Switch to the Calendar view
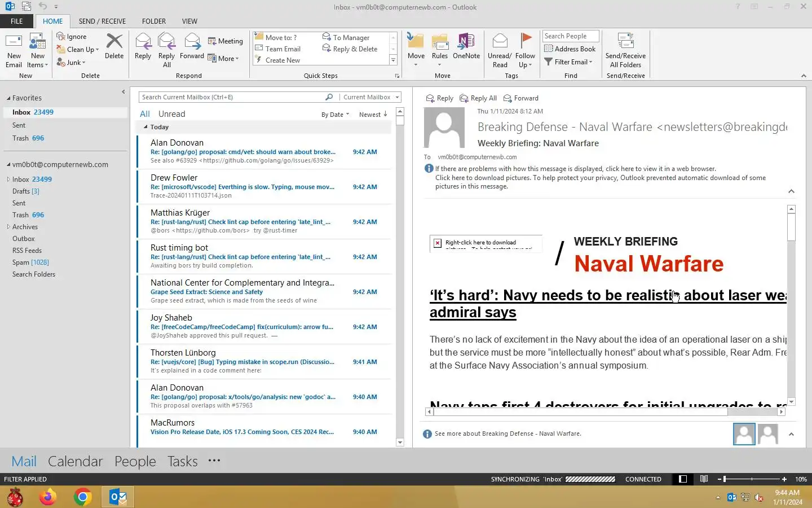This screenshot has height=508, width=812. tap(75, 461)
